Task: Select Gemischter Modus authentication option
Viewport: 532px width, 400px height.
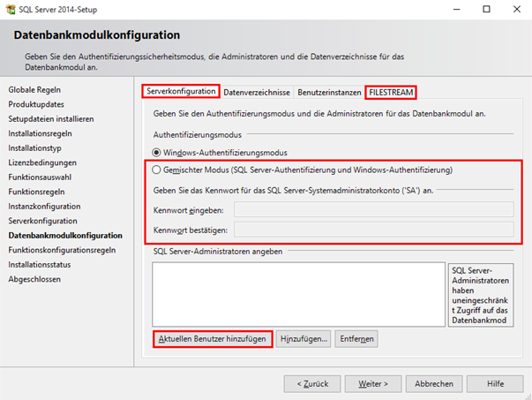Action: [159, 170]
